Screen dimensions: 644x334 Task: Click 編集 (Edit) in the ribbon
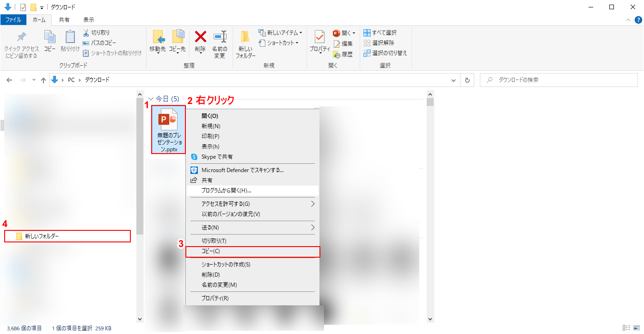[343, 43]
